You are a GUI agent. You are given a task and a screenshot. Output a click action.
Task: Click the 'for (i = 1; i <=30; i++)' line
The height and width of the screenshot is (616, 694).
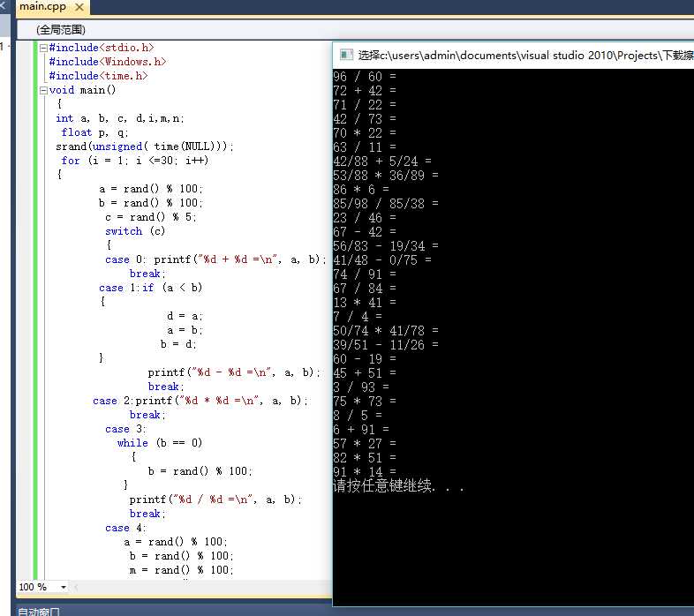pyautogui.click(x=134, y=161)
